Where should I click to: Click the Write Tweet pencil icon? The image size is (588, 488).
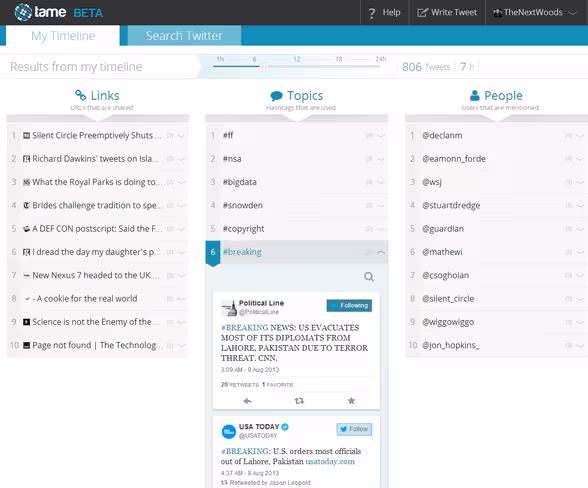pos(422,13)
